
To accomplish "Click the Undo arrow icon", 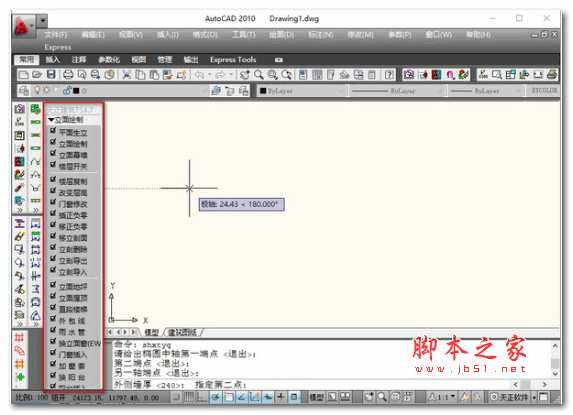I will point(199,75).
